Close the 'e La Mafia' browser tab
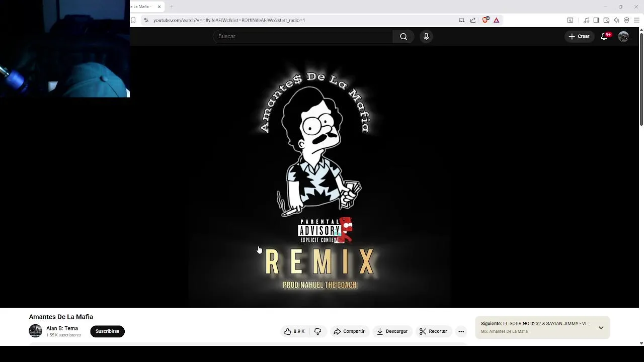 click(159, 7)
